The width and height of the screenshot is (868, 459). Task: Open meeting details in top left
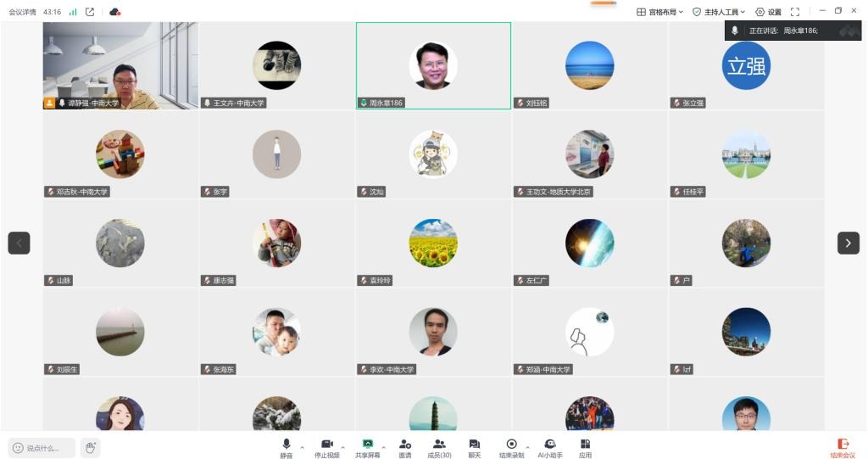pyautogui.click(x=22, y=12)
